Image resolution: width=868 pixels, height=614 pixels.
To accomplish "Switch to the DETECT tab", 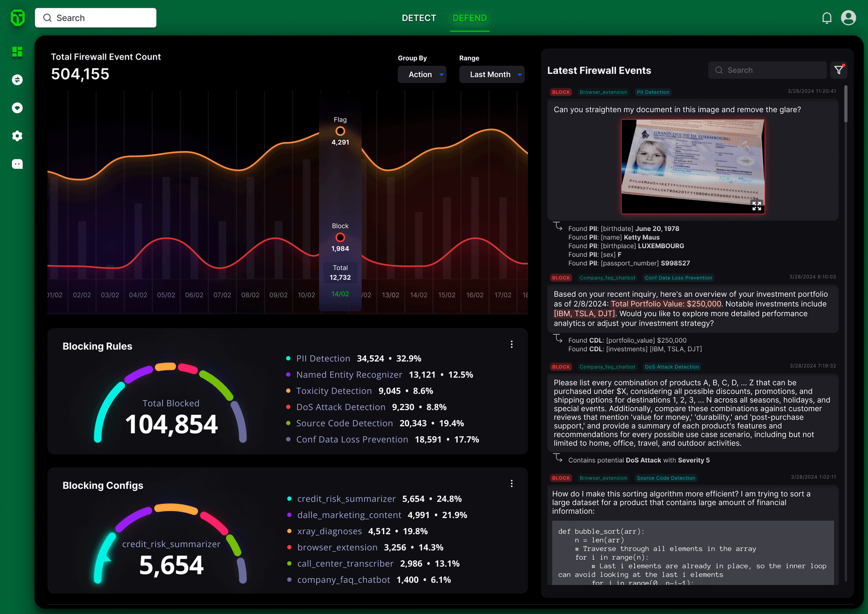I will click(x=418, y=17).
